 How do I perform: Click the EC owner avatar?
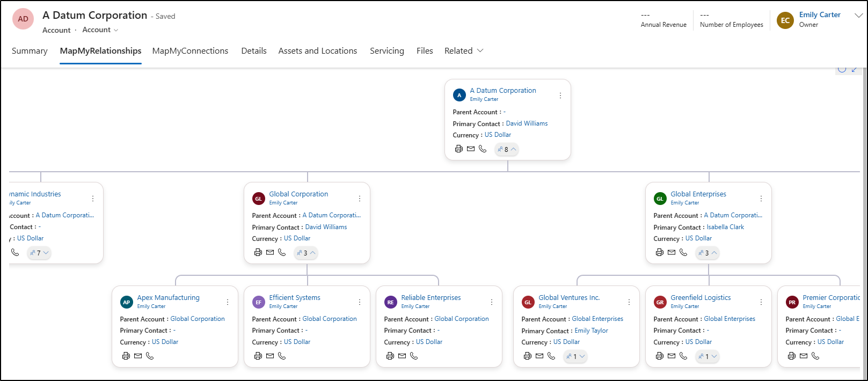(785, 20)
